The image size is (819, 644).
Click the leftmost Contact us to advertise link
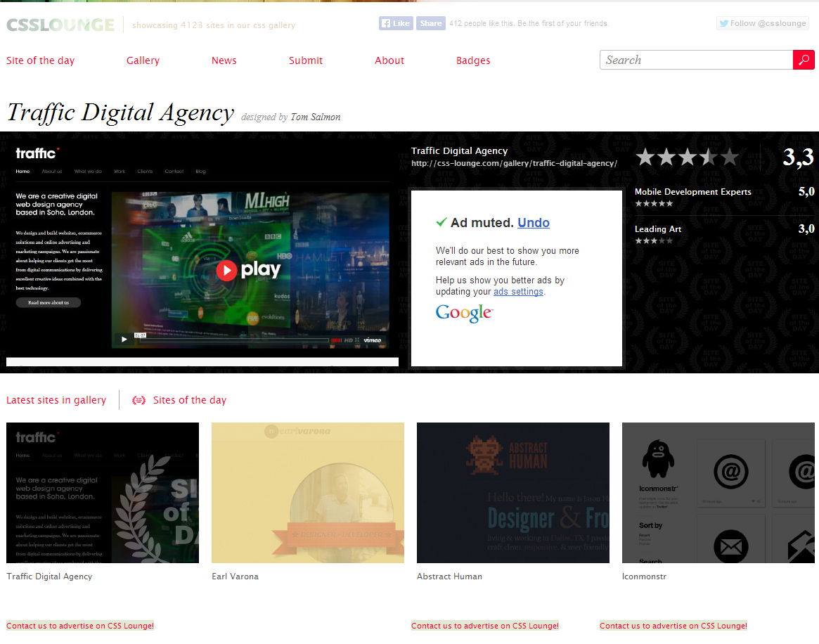pos(80,626)
